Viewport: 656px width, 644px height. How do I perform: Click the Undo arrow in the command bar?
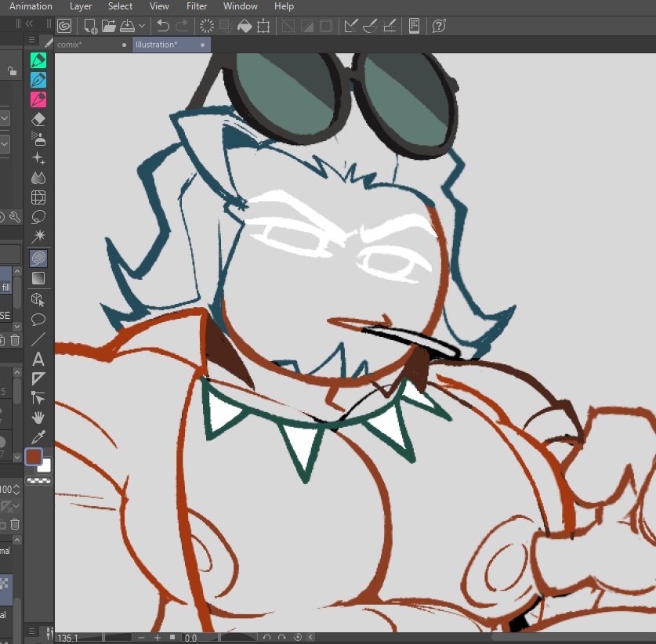(163, 26)
